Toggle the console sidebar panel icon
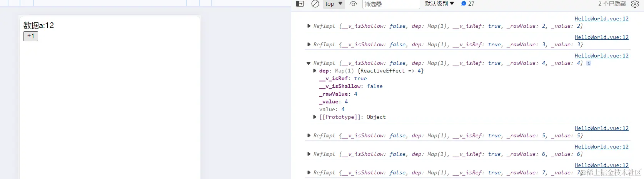 [300, 4]
